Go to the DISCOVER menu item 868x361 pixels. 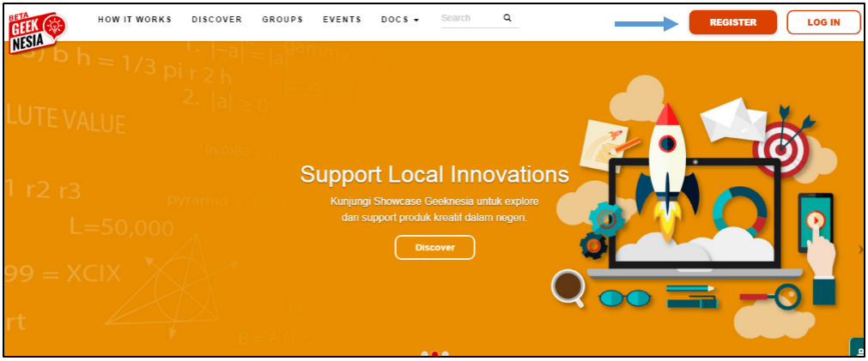pyautogui.click(x=217, y=20)
